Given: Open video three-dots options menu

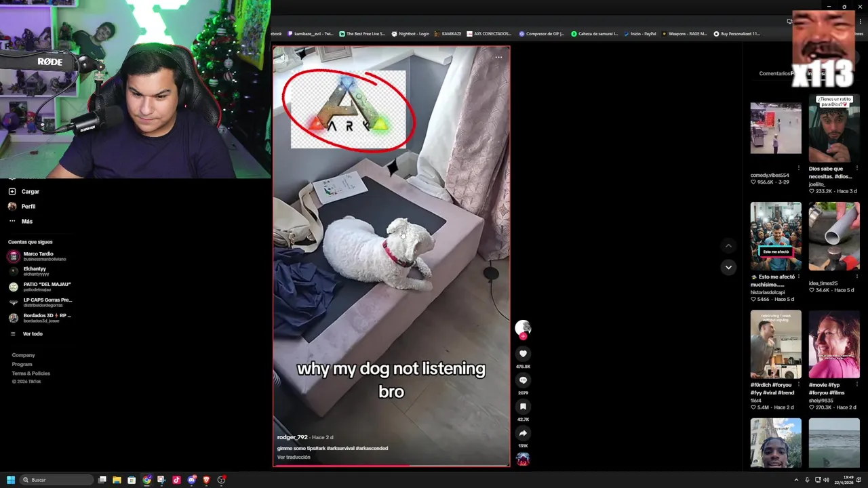Looking at the screenshot, I should point(498,57).
